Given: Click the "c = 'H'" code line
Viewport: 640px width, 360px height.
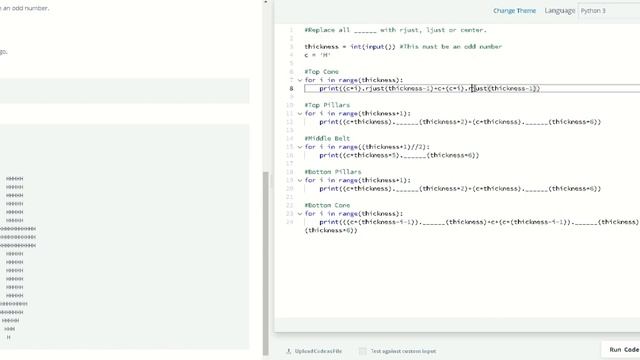Looking at the screenshot, I should [317, 55].
